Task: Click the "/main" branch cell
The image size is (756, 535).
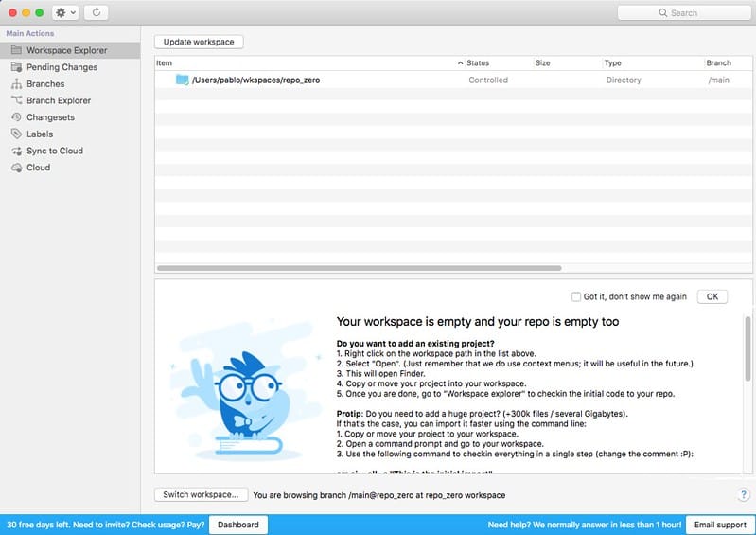Action: pyautogui.click(x=718, y=80)
